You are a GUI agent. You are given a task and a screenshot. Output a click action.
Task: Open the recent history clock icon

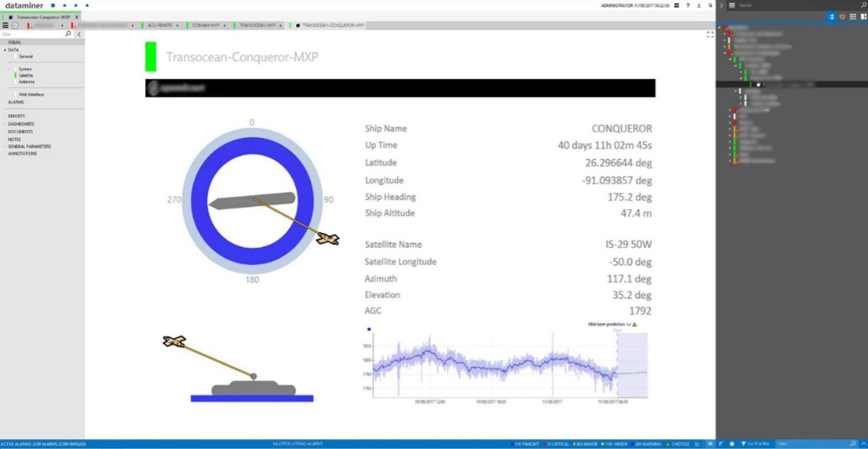point(842,17)
